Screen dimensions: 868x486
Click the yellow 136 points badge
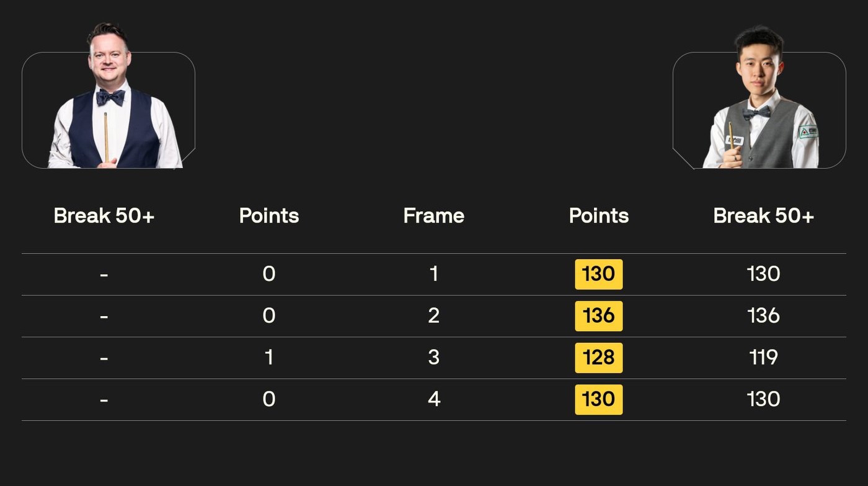click(599, 316)
